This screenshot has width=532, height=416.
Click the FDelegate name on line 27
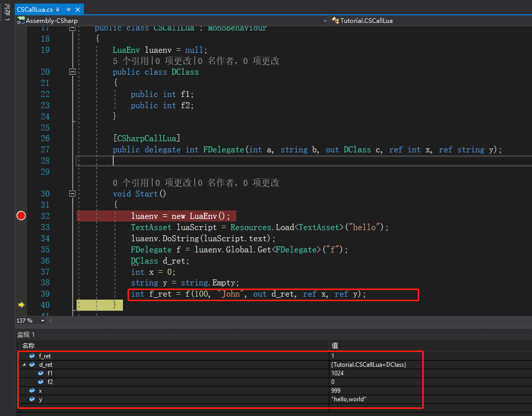[x=224, y=149]
